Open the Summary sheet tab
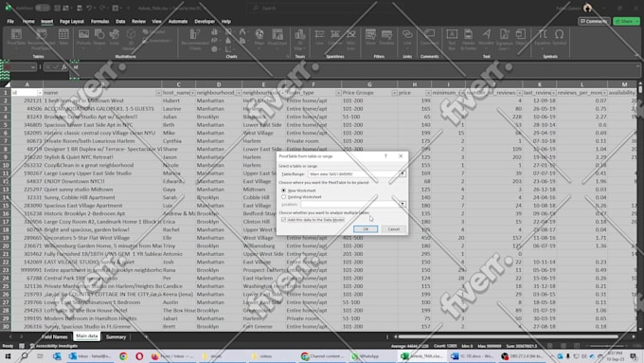644x363 pixels. point(116,336)
